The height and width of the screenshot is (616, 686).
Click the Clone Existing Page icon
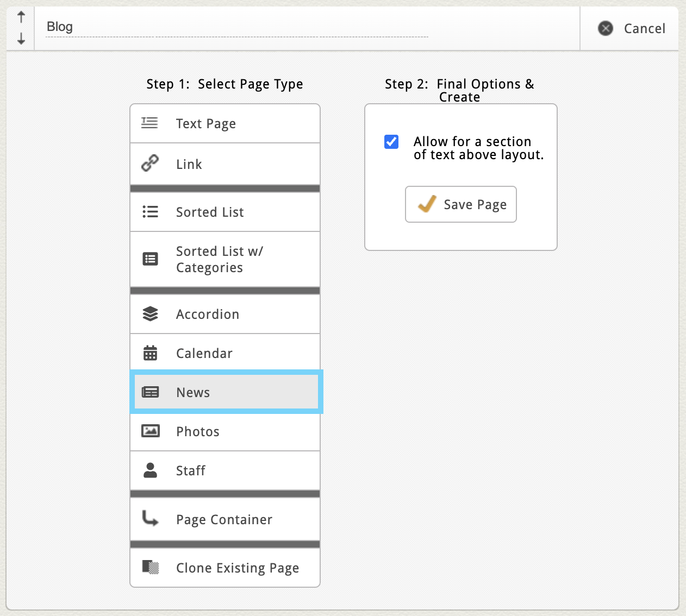(x=151, y=568)
